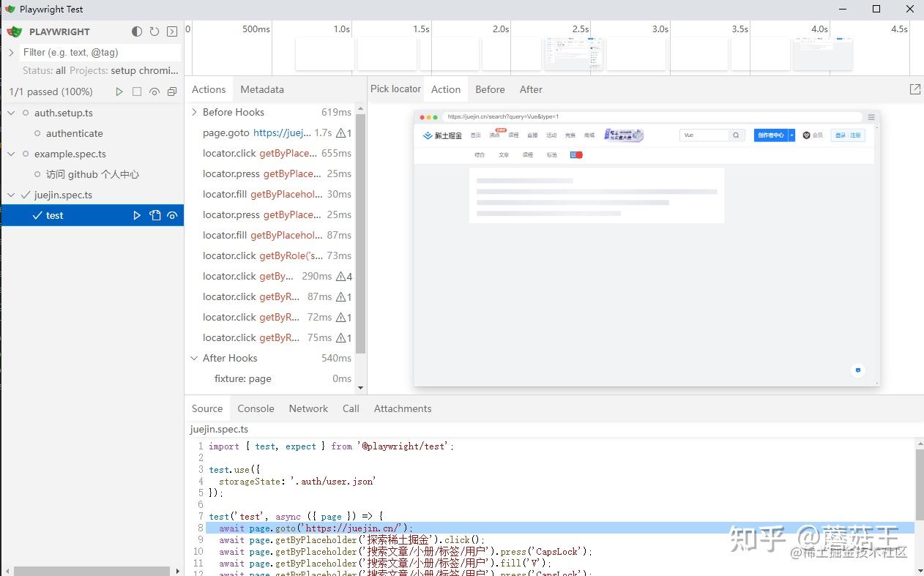Toggle the output terminal panel icon

tap(172, 31)
